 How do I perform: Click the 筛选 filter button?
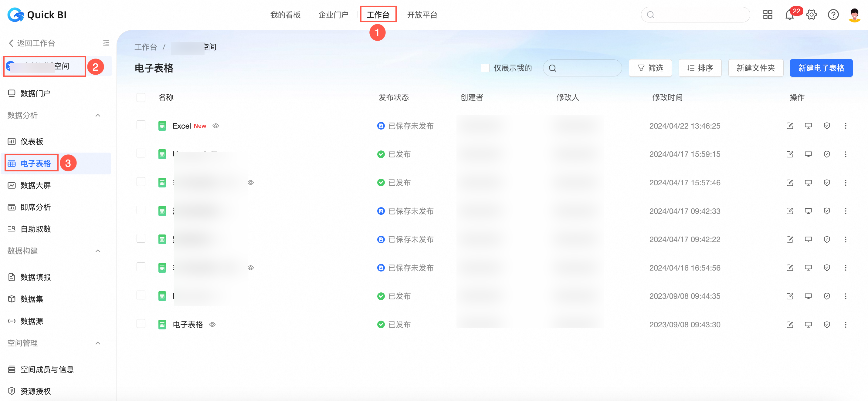[x=650, y=68]
